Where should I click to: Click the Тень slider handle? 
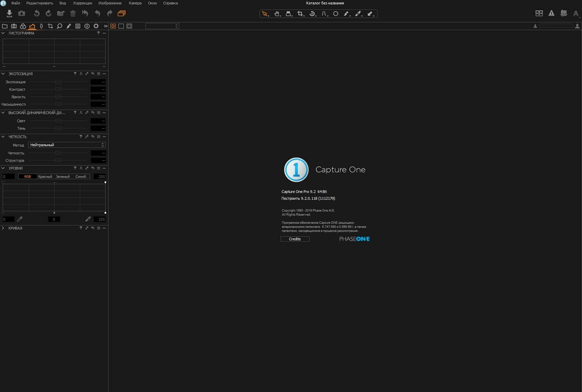click(58, 128)
